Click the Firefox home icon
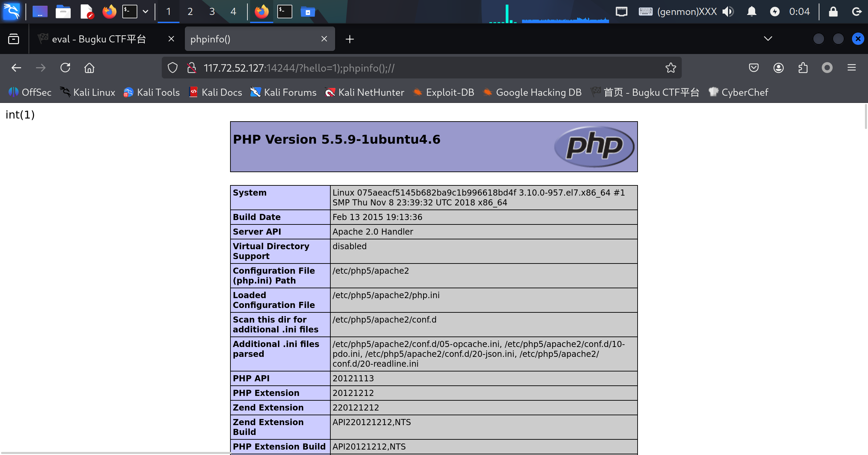The height and width of the screenshot is (455, 868). coord(89,68)
